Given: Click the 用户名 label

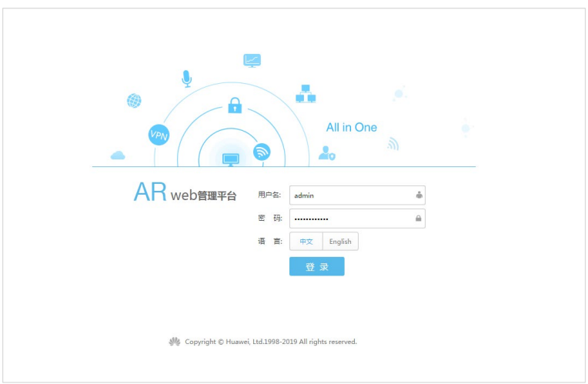Looking at the screenshot, I should 269,195.
